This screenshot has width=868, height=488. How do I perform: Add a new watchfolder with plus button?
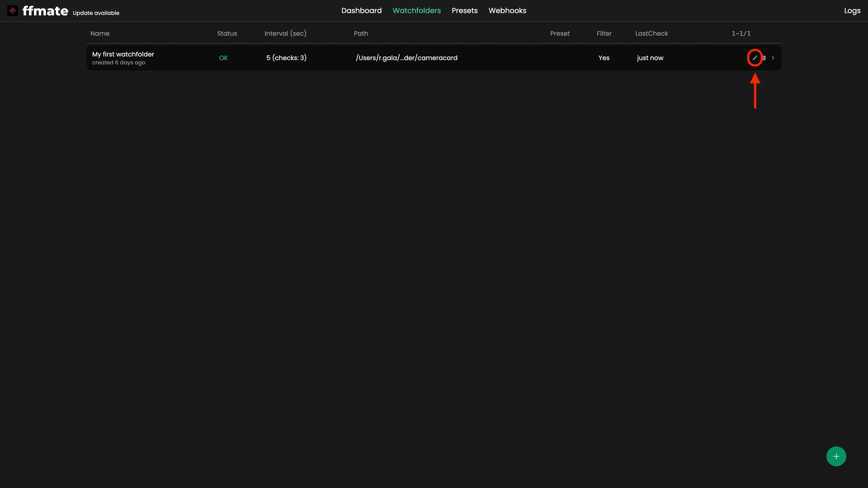836,456
